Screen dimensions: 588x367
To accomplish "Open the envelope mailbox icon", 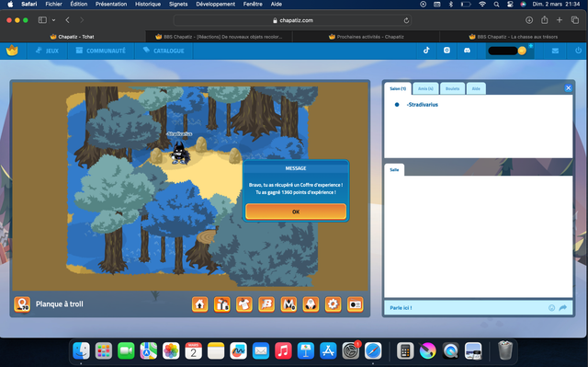I will [555, 51].
